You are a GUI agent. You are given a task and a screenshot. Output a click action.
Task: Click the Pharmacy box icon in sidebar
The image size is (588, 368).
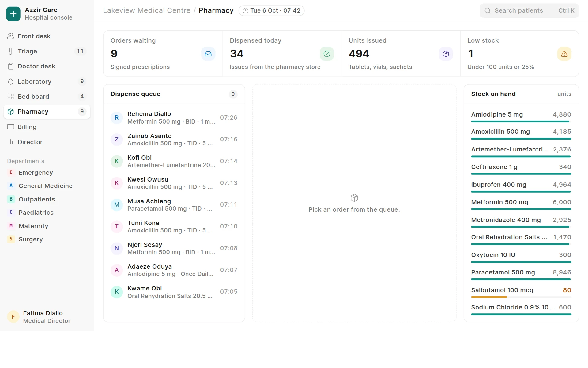(11, 112)
